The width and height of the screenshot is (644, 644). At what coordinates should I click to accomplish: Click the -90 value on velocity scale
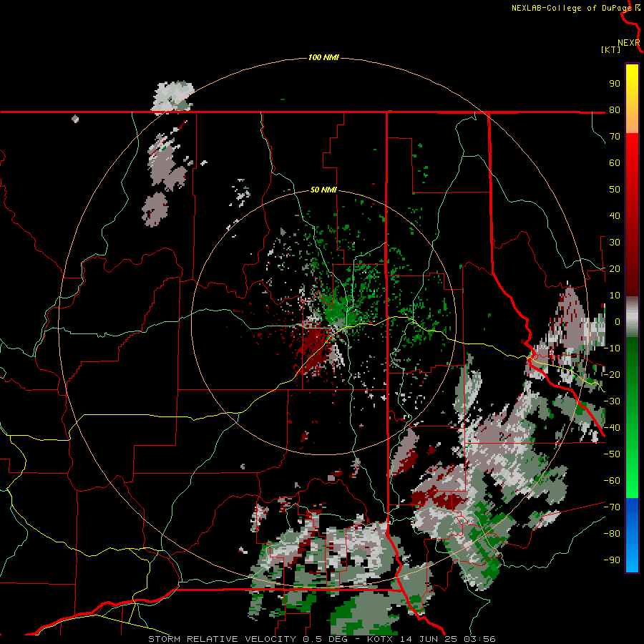(612, 560)
